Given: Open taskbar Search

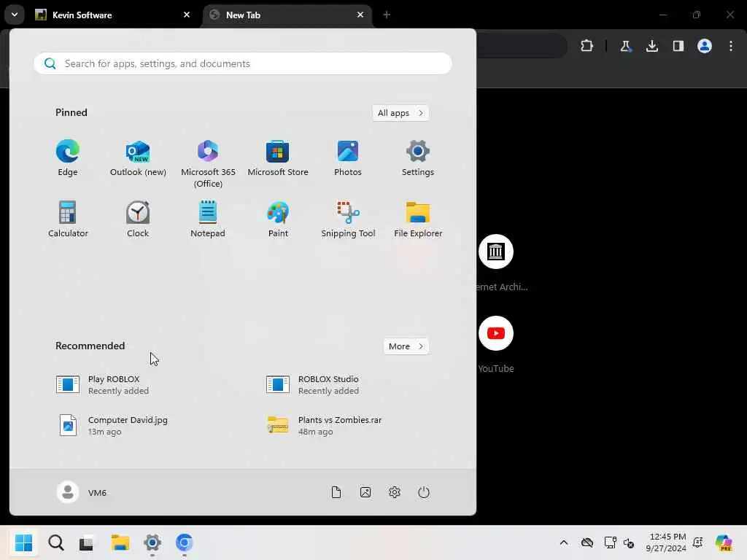Looking at the screenshot, I should click(55, 542).
